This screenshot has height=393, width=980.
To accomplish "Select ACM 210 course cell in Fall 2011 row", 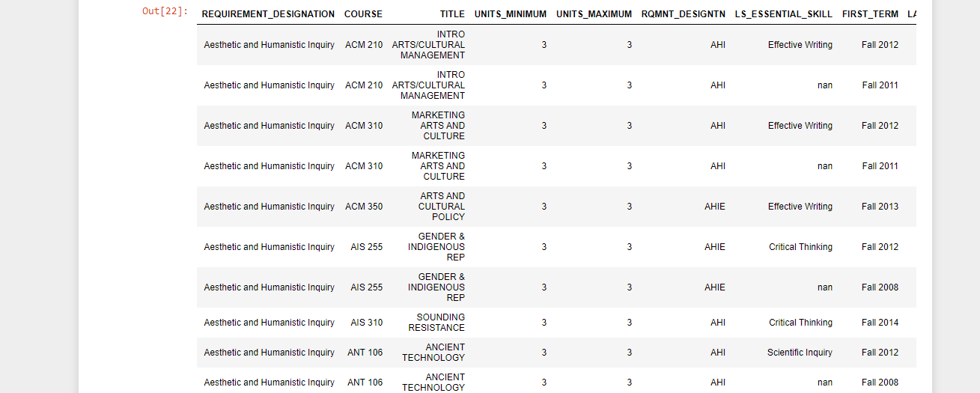I will click(x=364, y=85).
